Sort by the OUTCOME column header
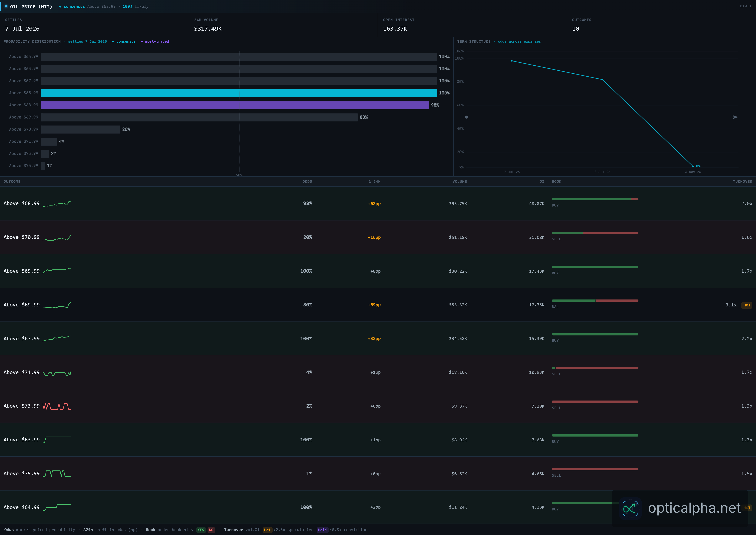Image resolution: width=756 pixels, height=535 pixels. [12, 182]
